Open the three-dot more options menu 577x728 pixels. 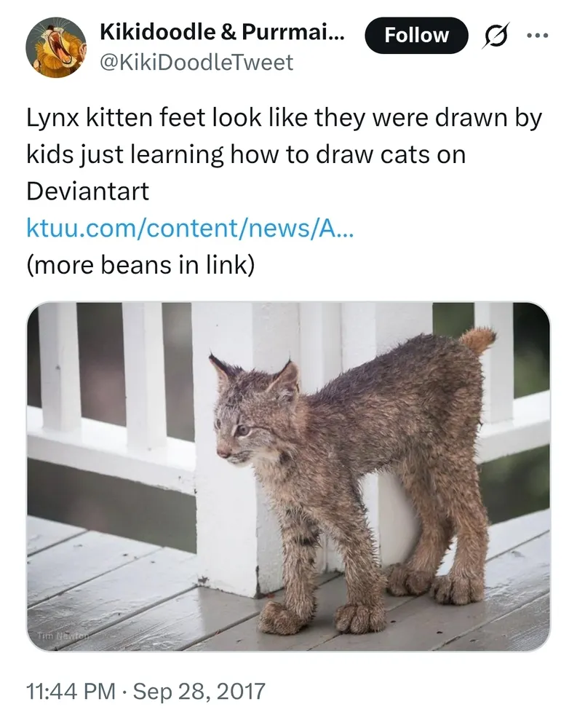tap(538, 35)
